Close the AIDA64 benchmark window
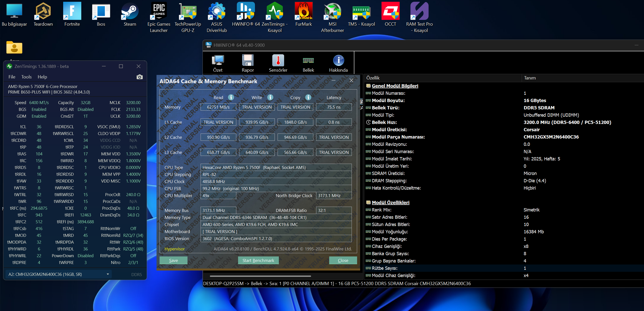The image size is (644, 311). [x=352, y=80]
